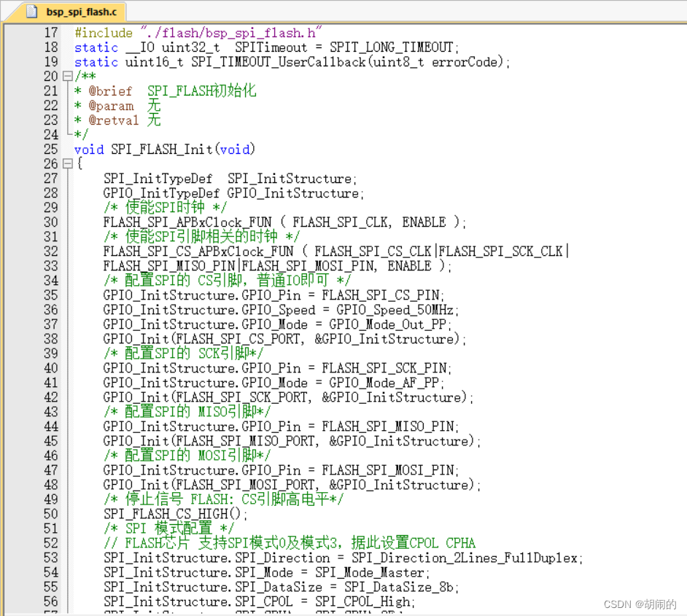
Task: Collapse the function body at line 26
Action: point(68,164)
